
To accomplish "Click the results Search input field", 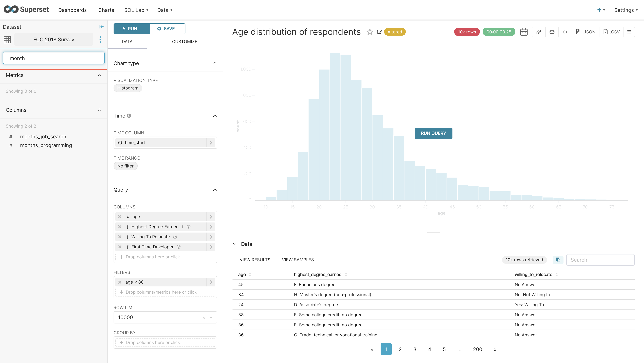I will (x=600, y=260).
